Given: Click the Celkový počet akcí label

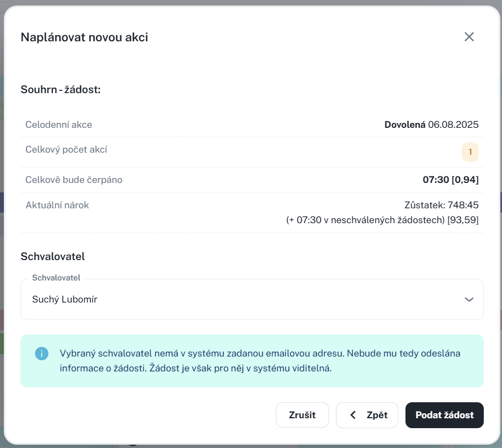Looking at the screenshot, I should coord(66,149).
